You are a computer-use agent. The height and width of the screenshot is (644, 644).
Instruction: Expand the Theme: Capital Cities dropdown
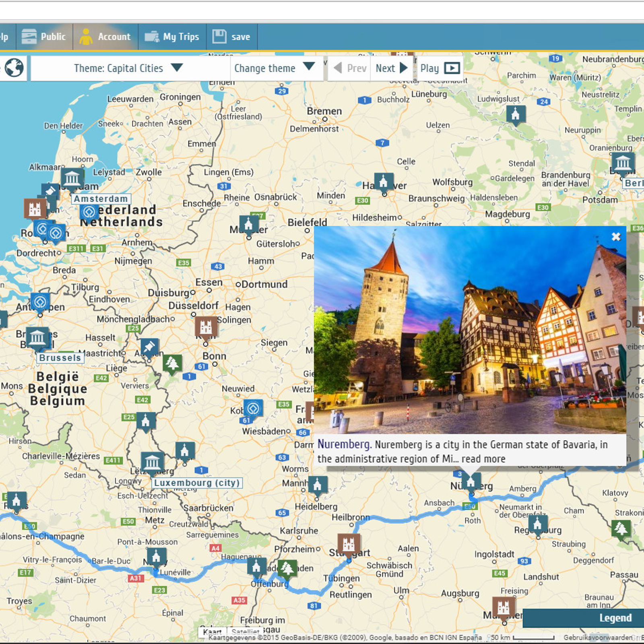(130, 68)
